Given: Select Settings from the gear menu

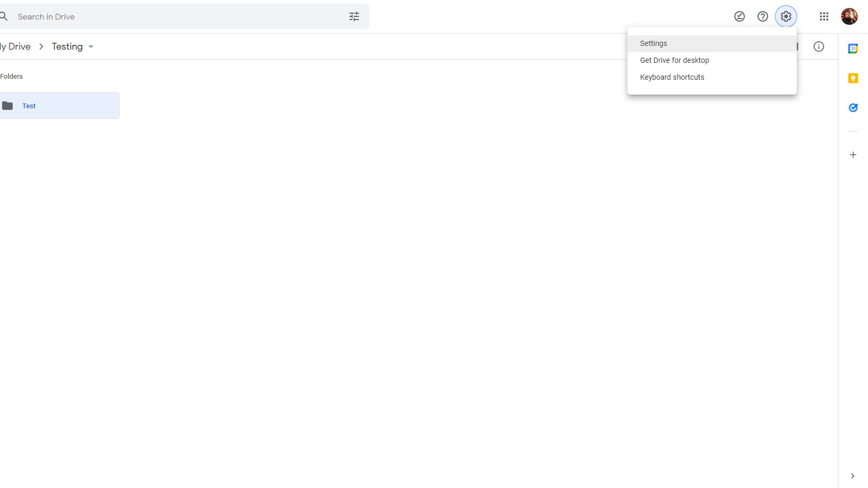Looking at the screenshot, I should pyautogui.click(x=712, y=43).
